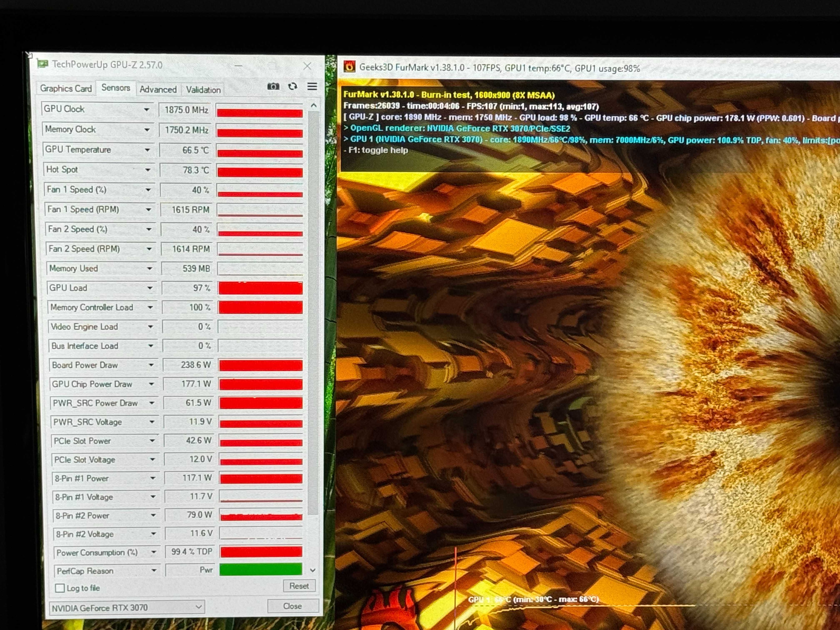Viewport: 840px width, 630px height.
Task: Open the PWR_SRC Power Draw dropdown
Action: [152, 403]
